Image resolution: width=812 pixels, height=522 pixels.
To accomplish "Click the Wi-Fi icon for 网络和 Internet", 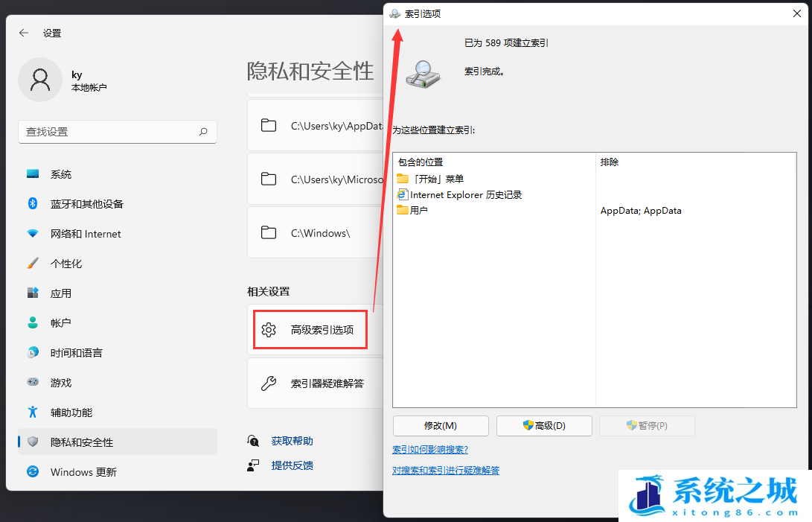I will coord(33,234).
